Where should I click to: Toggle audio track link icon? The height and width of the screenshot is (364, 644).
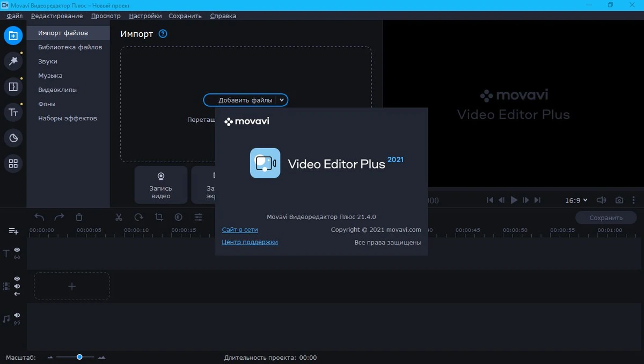pos(17,323)
